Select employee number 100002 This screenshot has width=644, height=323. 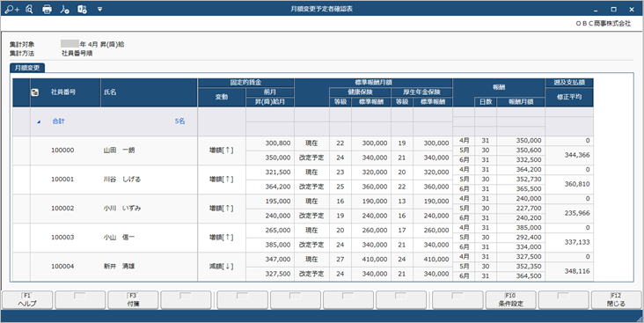tap(62, 209)
